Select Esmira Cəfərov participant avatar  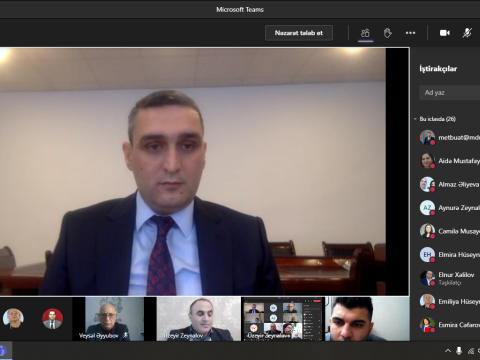point(427,325)
